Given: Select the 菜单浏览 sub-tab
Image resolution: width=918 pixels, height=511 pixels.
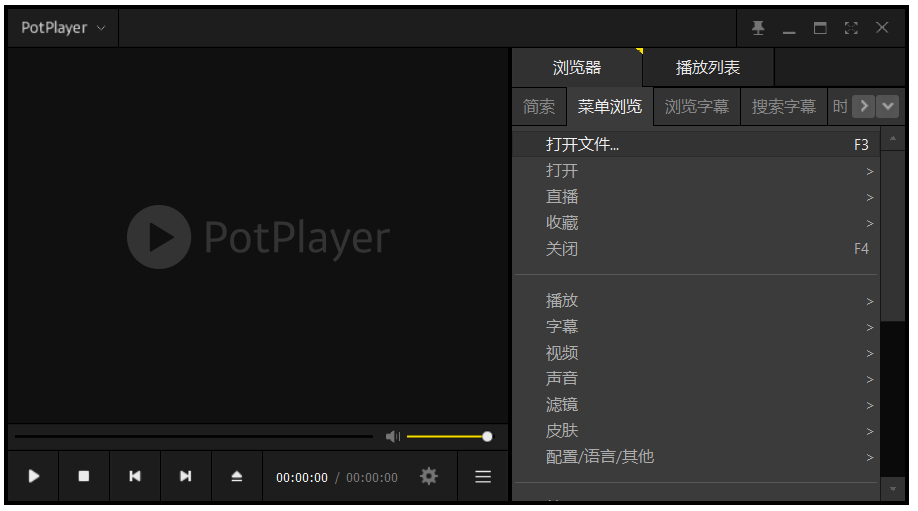Looking at the screenshot, I should 610,107.
